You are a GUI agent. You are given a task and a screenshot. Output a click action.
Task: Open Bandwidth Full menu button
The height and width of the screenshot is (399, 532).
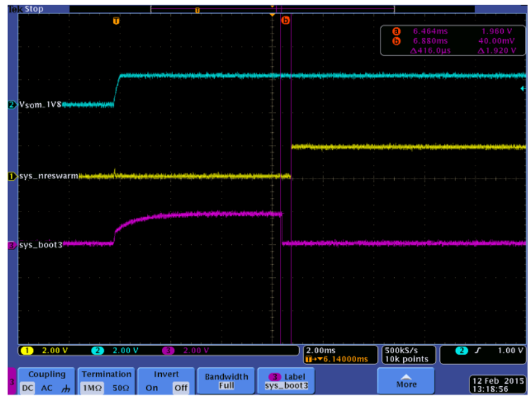tap(226, 381)
